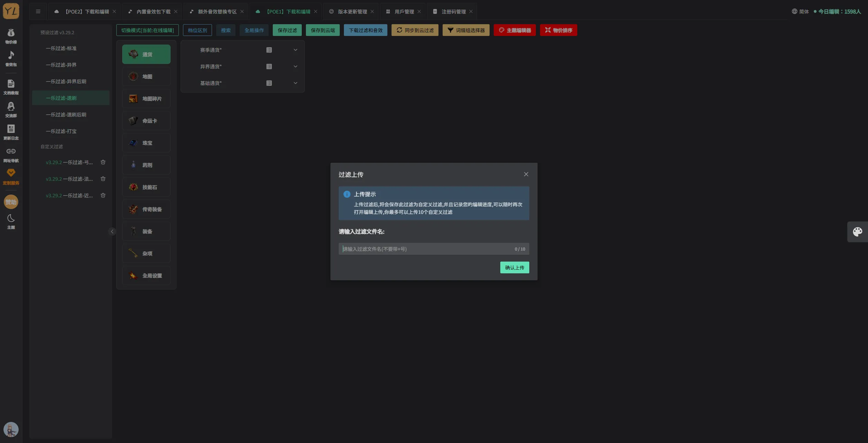The width and height of the screenshot is (868, 443).
Task: Open the floating palette theme button
Action: point(858,232)
